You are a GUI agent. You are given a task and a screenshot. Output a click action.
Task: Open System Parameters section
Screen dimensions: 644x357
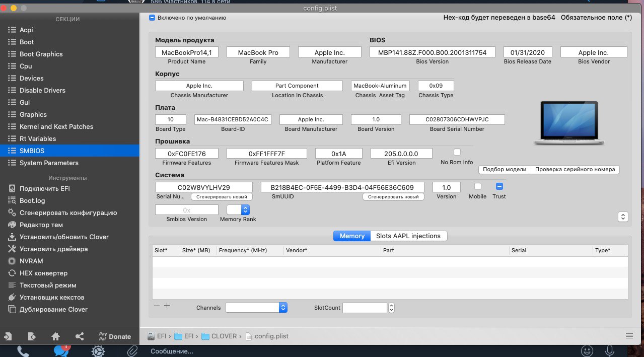(69, 163)
